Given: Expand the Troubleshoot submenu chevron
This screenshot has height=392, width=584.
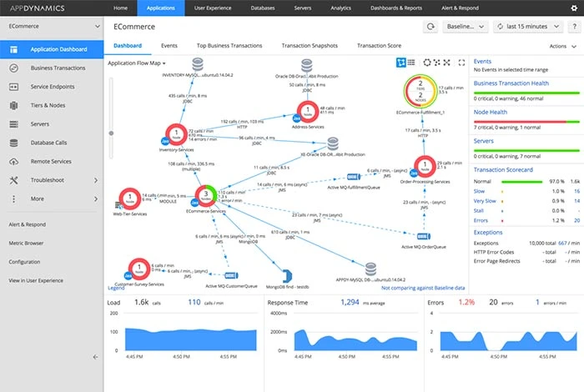Looking at the screenshot, I should point(96,180).
